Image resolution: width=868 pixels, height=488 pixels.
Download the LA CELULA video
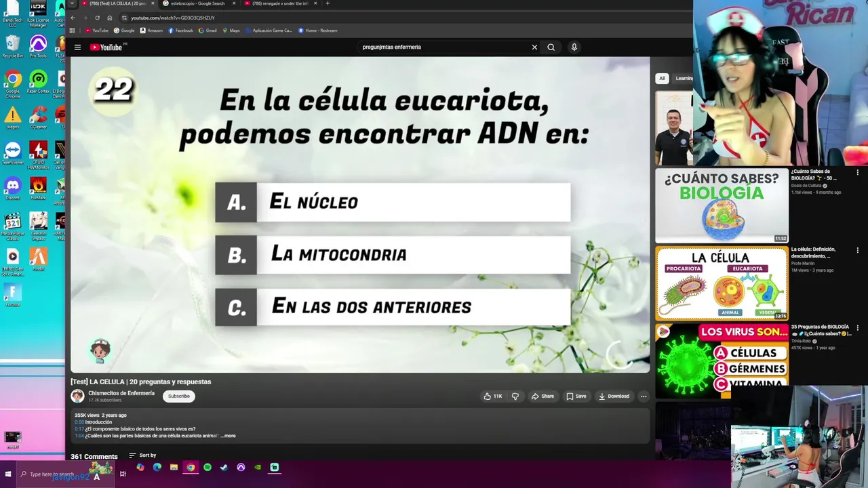point(614,396)
